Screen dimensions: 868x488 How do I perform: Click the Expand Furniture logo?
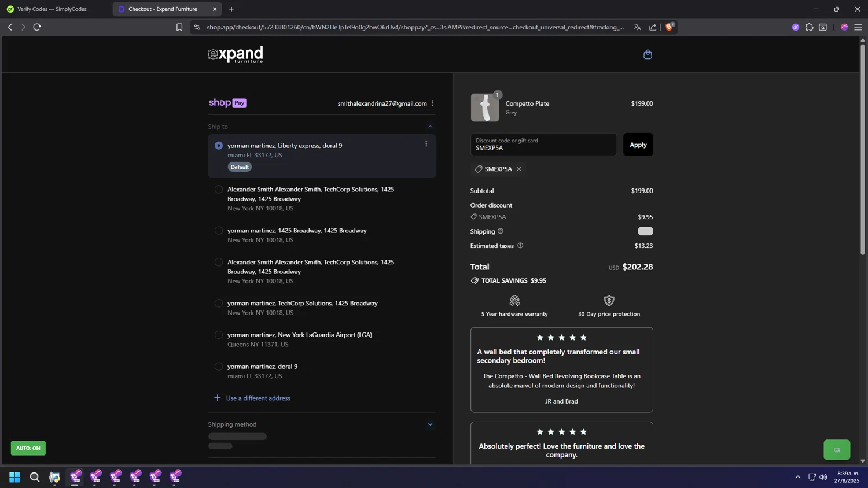[x=236, y=54]
